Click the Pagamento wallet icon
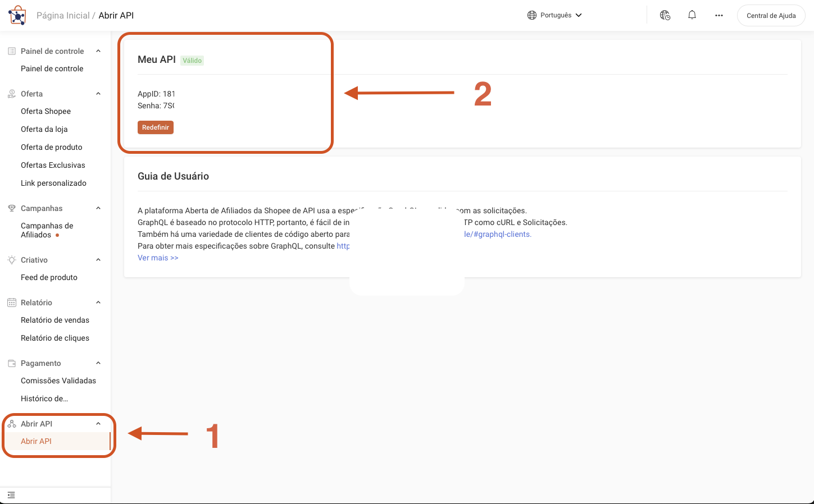This screenshot has height=504, width=814. [12, 363]
